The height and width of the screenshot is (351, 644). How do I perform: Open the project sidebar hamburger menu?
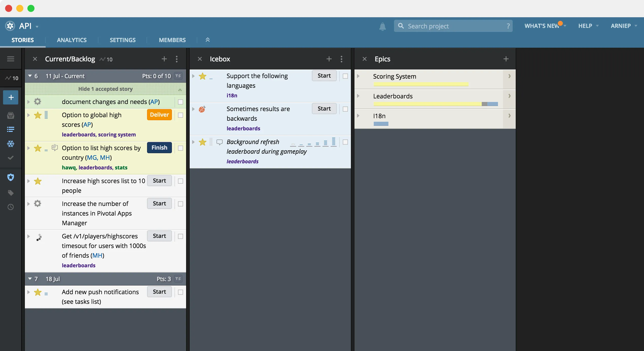point(10,59)
